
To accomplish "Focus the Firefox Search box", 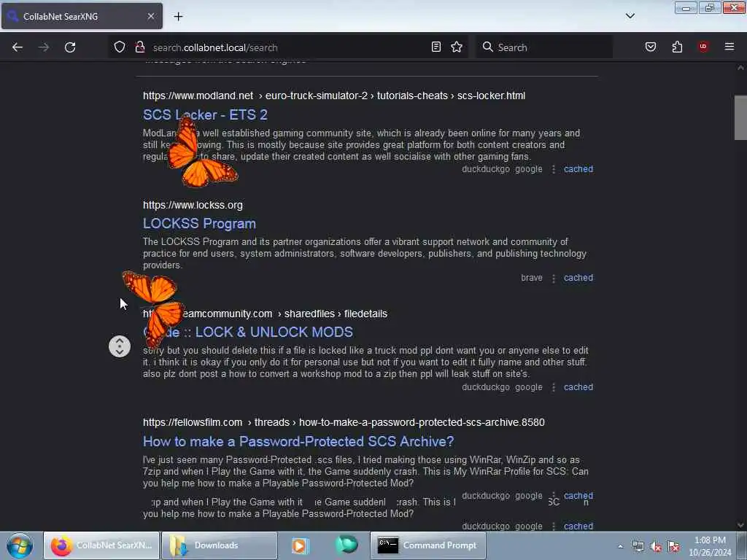I will point(543,47).
